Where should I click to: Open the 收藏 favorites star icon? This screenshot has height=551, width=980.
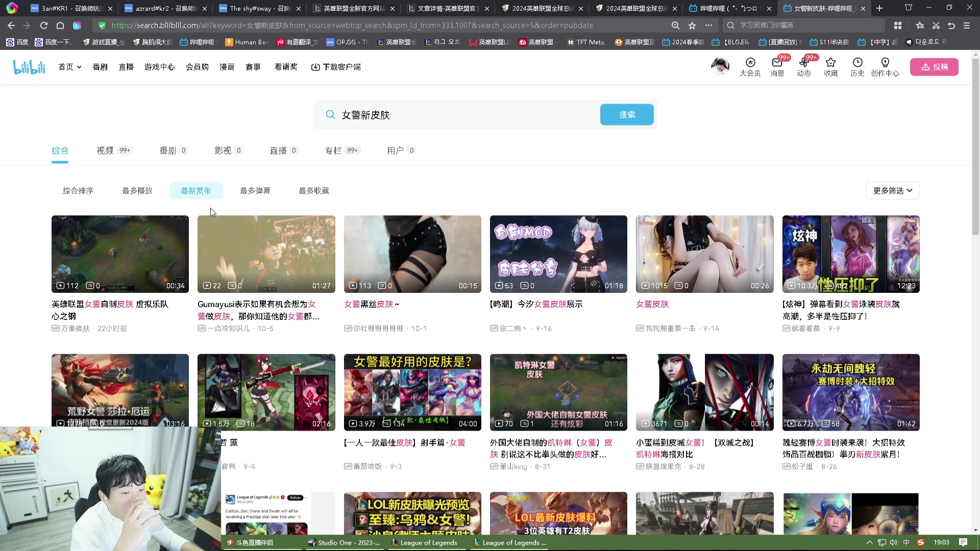(x=830, y=67)
